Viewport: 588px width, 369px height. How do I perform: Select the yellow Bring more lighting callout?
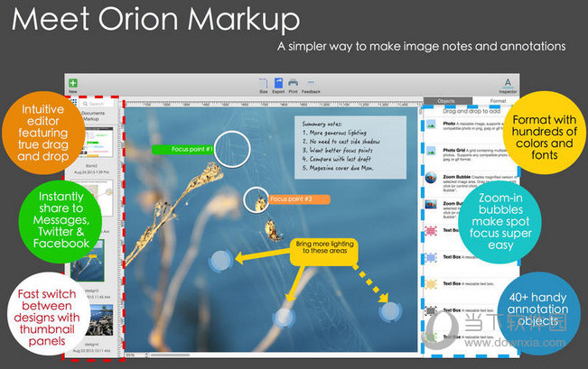point(324,252)
